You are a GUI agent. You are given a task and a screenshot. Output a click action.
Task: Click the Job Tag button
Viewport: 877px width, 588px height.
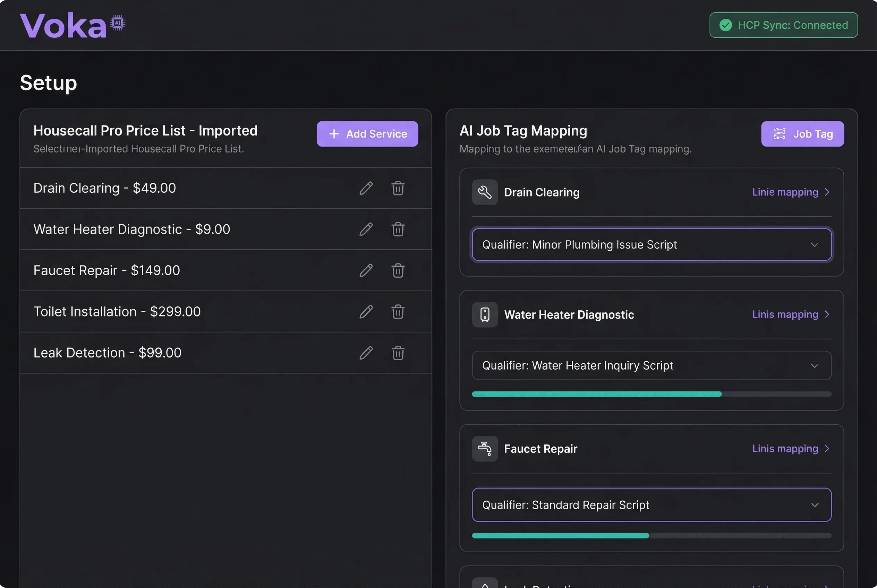point(802,134)
